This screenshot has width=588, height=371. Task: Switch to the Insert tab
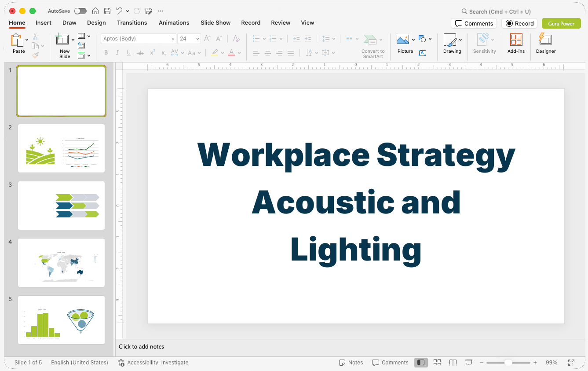click(x=44, y=22)
